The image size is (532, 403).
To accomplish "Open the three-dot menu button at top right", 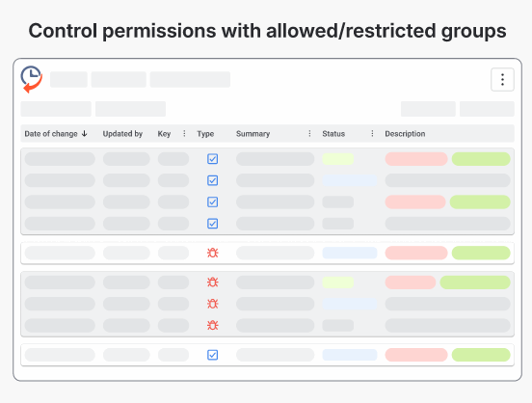I will coord(502,80).
